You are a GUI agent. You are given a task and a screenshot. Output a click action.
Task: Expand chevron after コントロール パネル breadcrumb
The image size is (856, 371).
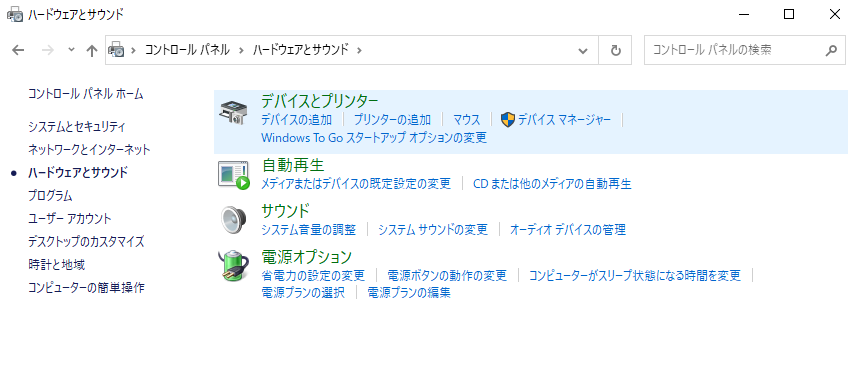(241, 50)
